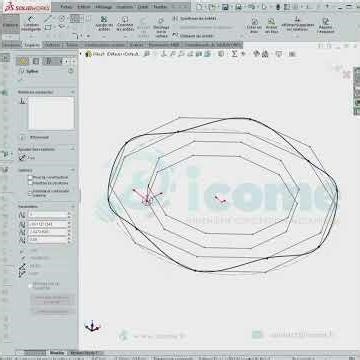Enable the Pour la construction checkbox
Image resolution: width=360 pixels, height=360 pixels.
tap(30, 177)
